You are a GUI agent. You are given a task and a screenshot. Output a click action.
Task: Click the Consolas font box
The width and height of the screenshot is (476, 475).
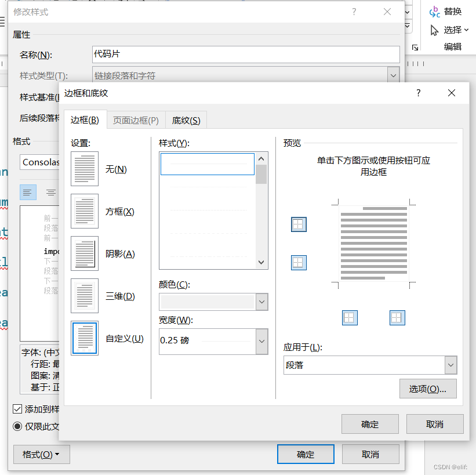tap(40, 162)
